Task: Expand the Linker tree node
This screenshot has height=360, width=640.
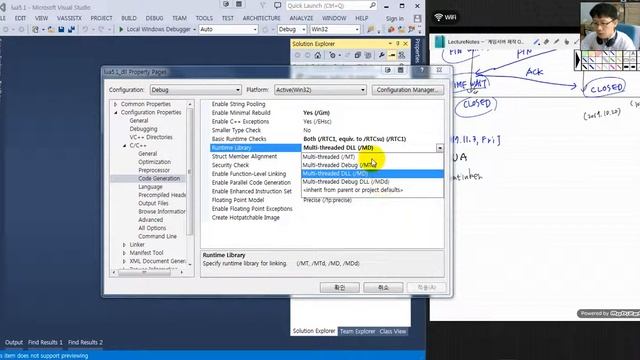Action: tap(124, 244)
